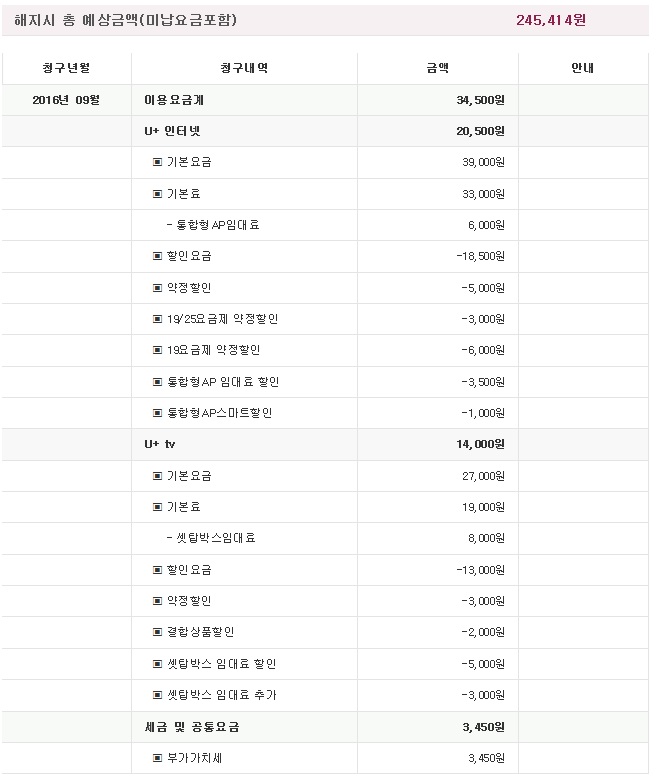Select the 금액 column header
This screenshot has height=774, width=649.
tap(437, 68)
